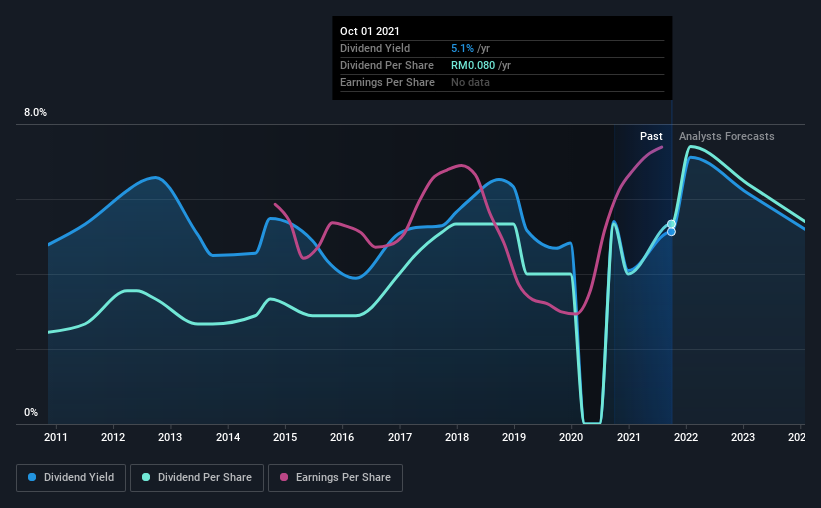This screenshot has height=508, width=821.
Task: Click the Oct 01 2021 tooltip date
Action: point(370,31)
